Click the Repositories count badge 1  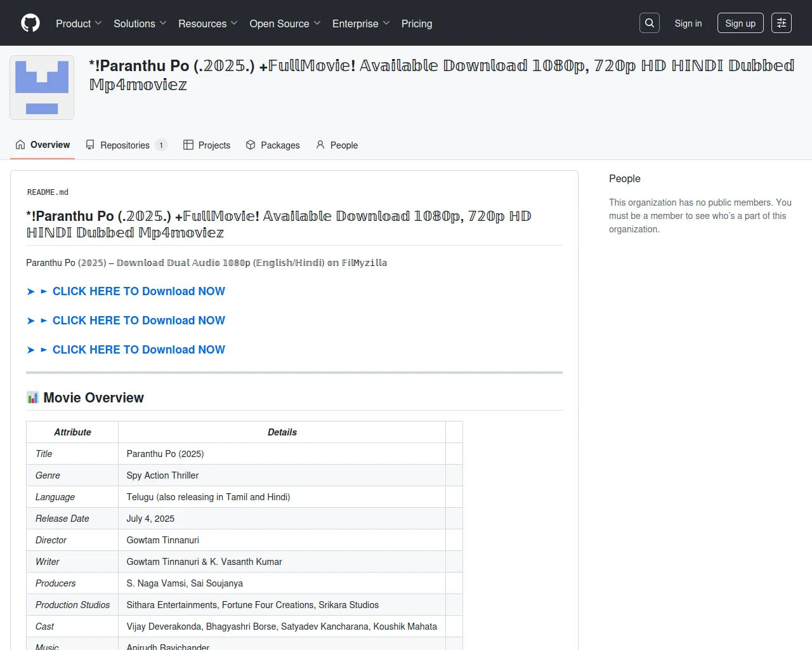(161, 145)
